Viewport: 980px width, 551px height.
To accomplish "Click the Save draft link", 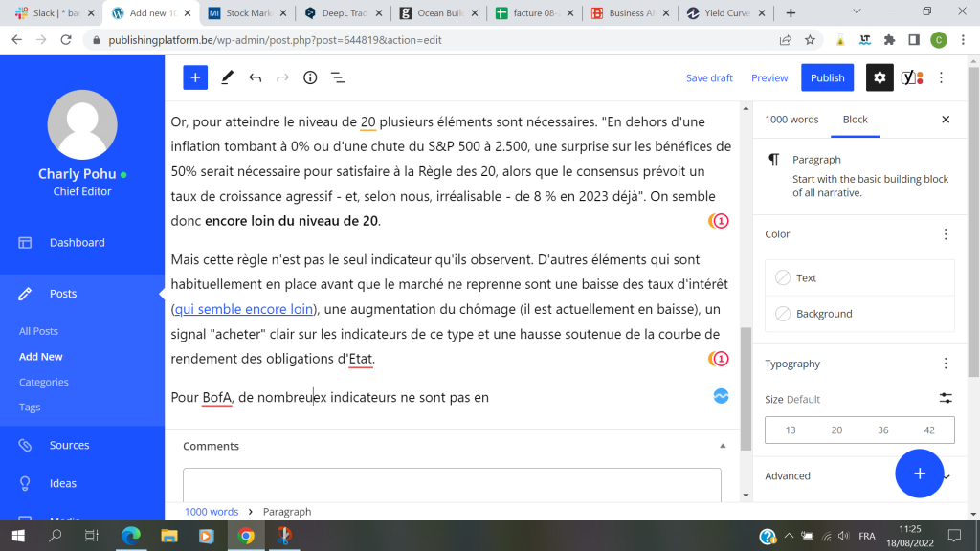I will [709, 77].
